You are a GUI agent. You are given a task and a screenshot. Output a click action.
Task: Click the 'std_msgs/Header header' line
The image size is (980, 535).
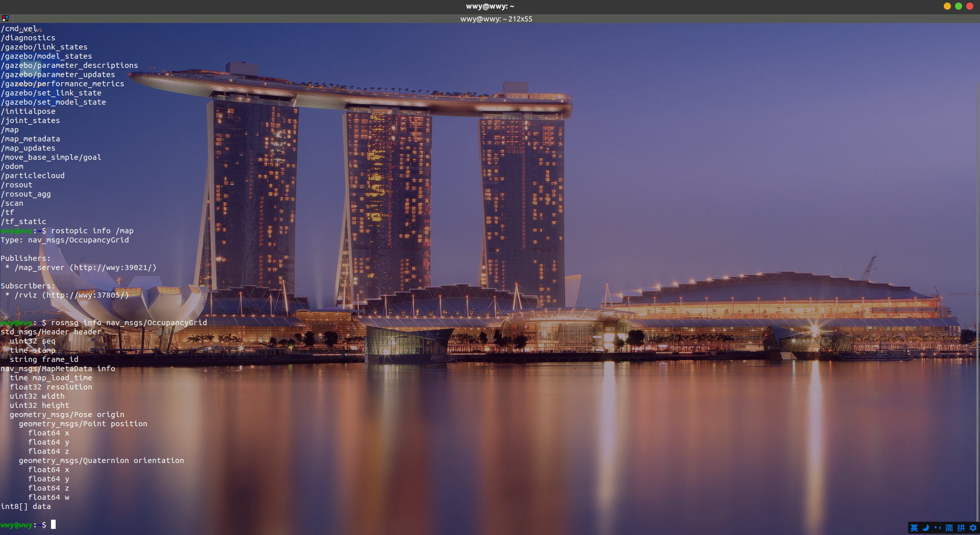point(51,332)
